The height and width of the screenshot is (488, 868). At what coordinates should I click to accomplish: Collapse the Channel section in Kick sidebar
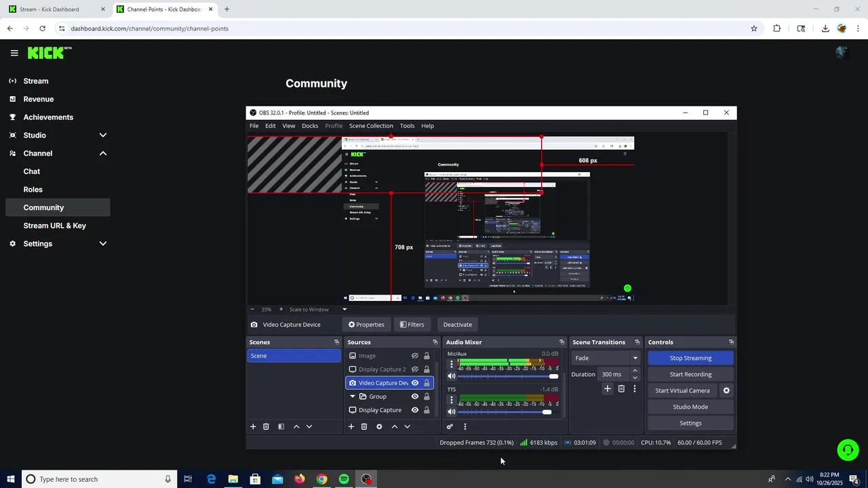(x=103, y=153)
